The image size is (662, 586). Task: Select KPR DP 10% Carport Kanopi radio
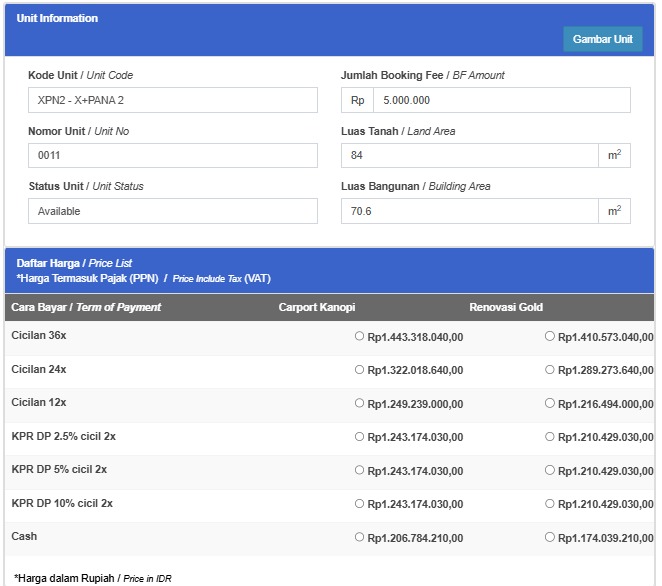pyautogui.click(x=359, y=503)
